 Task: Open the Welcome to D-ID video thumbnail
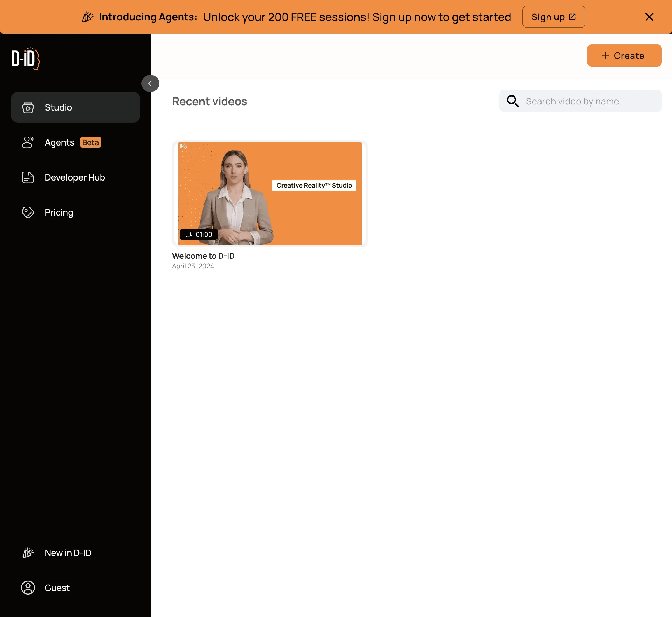[270, 194]
